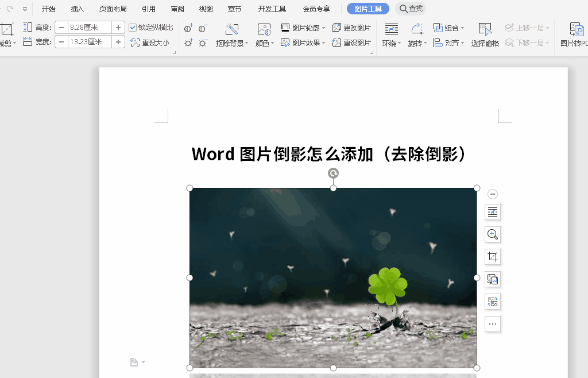Open the Page Layout (页面布局) tab
This screenshot has width=588, height=378.
coord(113,9)
